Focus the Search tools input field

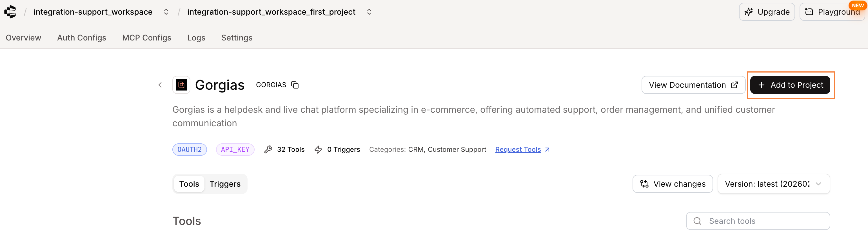coord(765,221)
